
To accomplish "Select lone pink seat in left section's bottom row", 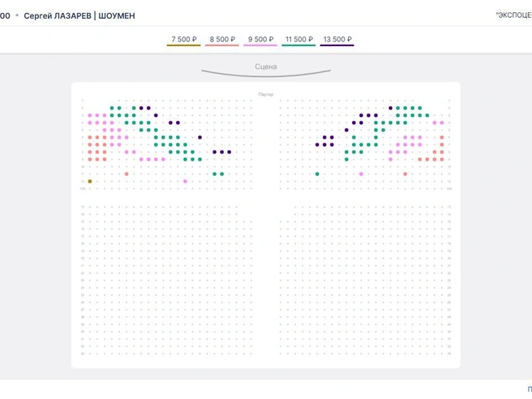I will click(185, 182).
